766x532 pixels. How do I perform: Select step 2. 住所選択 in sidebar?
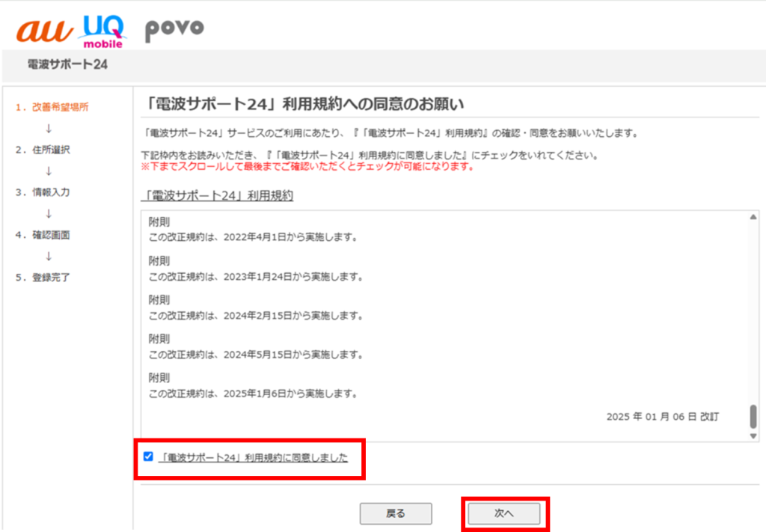43,150
